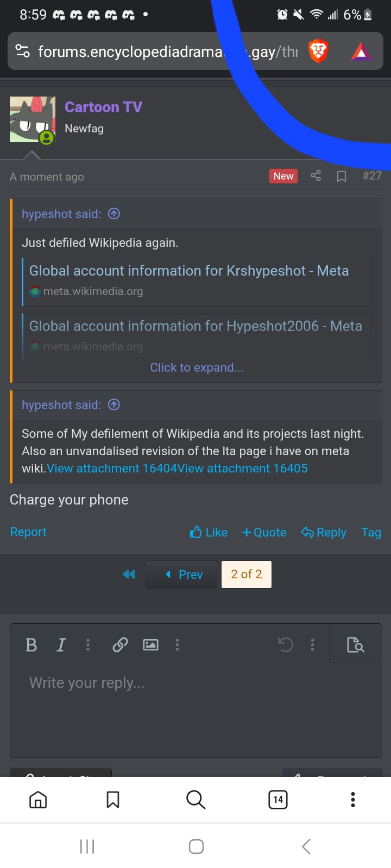Screen dimensions: 391x868
Task: Open the 2 of 2 page selector
Action: [246, 575]
